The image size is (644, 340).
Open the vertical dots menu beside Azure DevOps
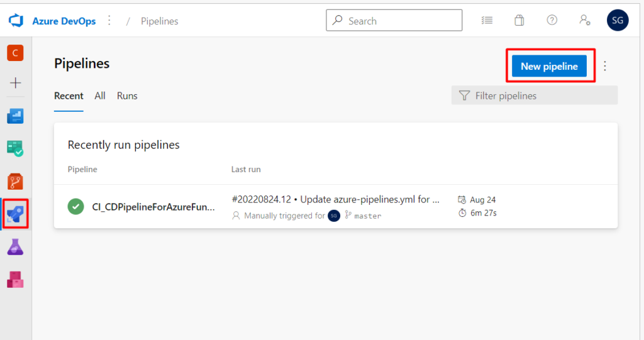pos(109,21)
